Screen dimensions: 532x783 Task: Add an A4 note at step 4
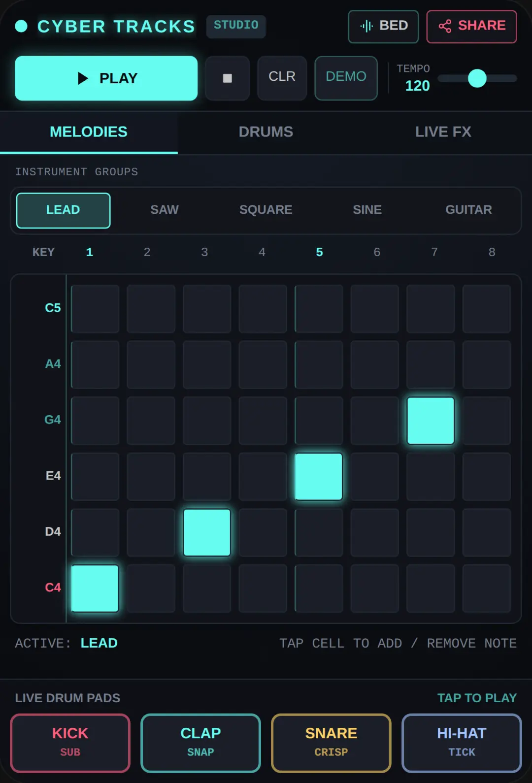pyautogui.click(x=263, y=365)
